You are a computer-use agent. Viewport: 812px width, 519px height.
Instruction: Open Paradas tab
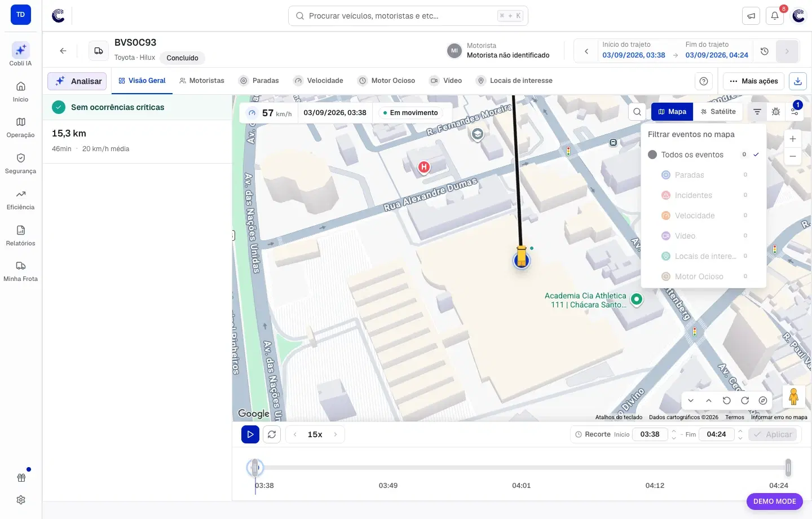pos(259,81)
